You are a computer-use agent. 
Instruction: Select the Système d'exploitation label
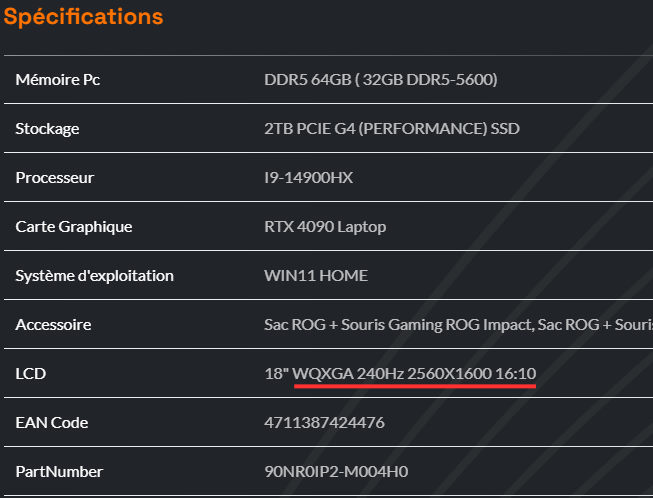95,276
